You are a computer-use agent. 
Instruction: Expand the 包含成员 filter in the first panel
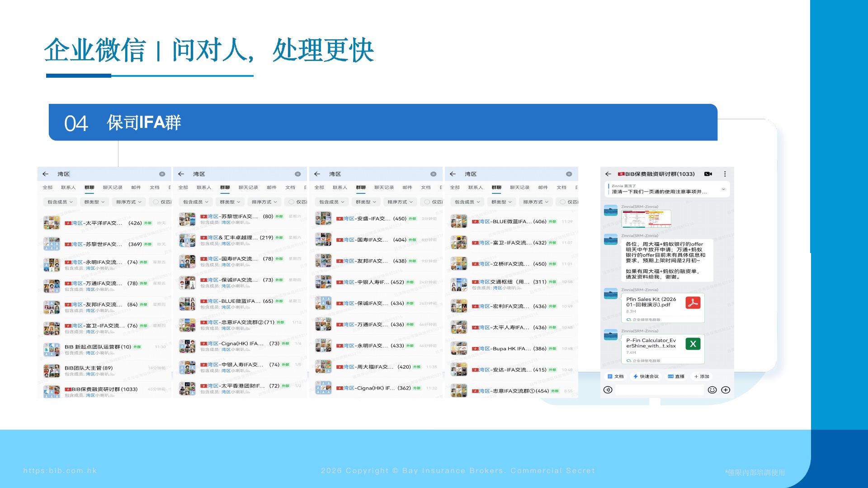(x=60, y=202)
